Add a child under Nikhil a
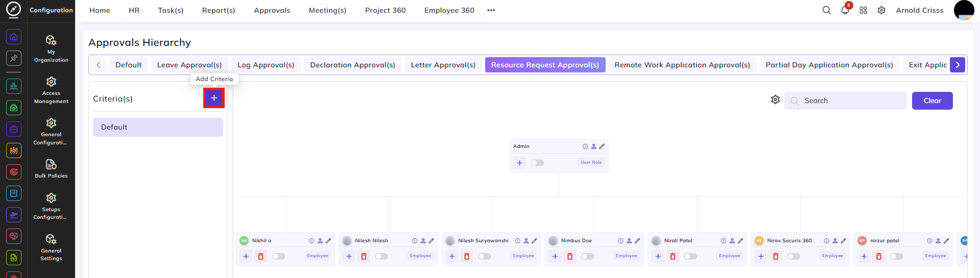 246,256
